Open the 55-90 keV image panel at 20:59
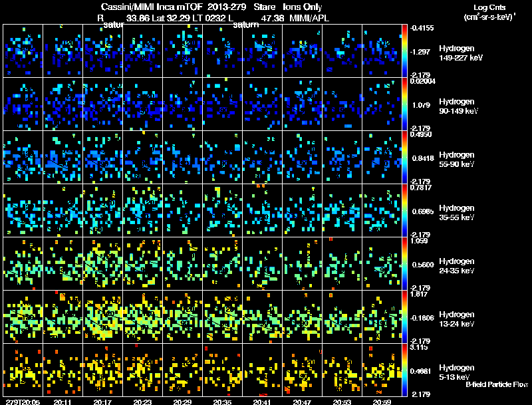 coord(382,158)
